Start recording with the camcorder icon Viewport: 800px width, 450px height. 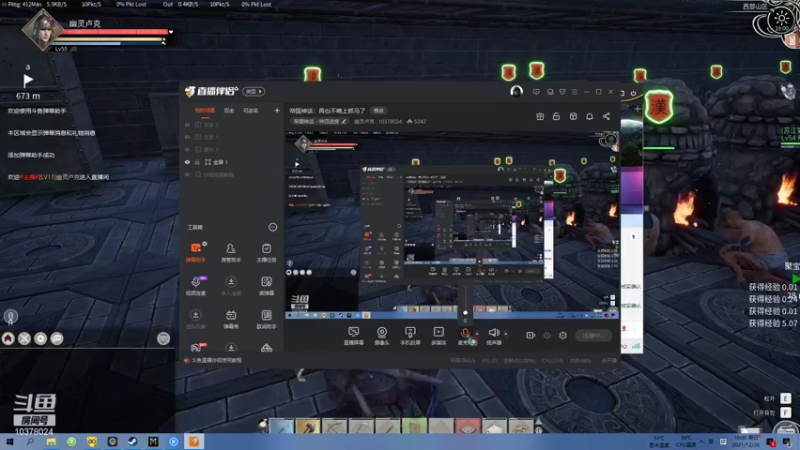pos(531,335)
